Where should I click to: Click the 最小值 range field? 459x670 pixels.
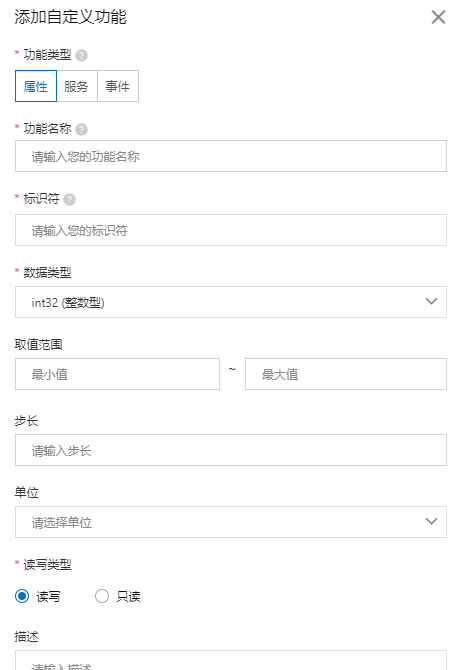[x=118, y=374]
